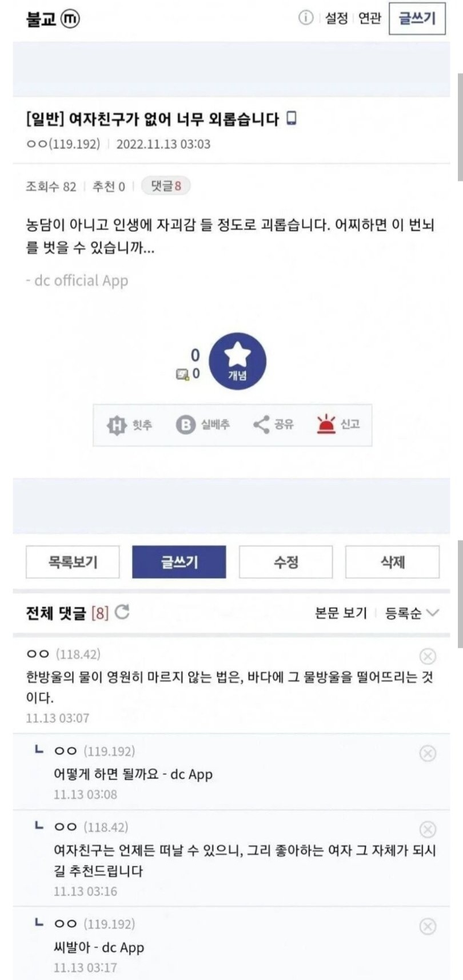The width and height of the screenshot is (463, 980).
Task: Open the 공유 share icon
Action: click(x=261, y=424)
